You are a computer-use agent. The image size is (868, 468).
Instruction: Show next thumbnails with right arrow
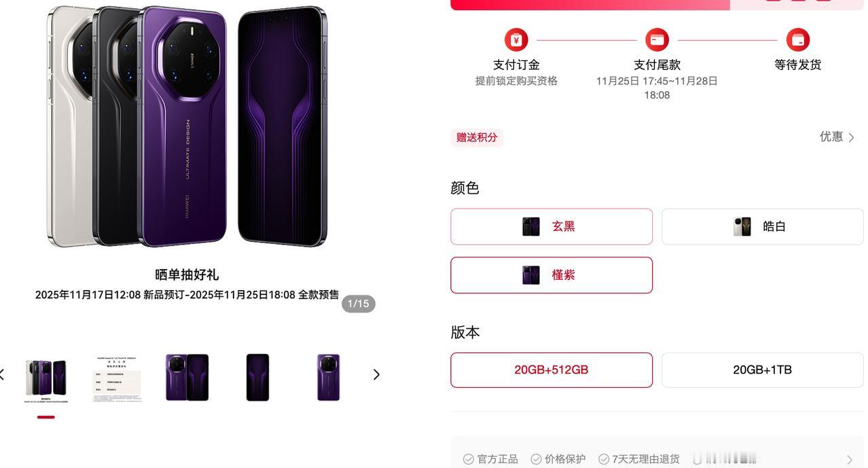pos(376,374)
